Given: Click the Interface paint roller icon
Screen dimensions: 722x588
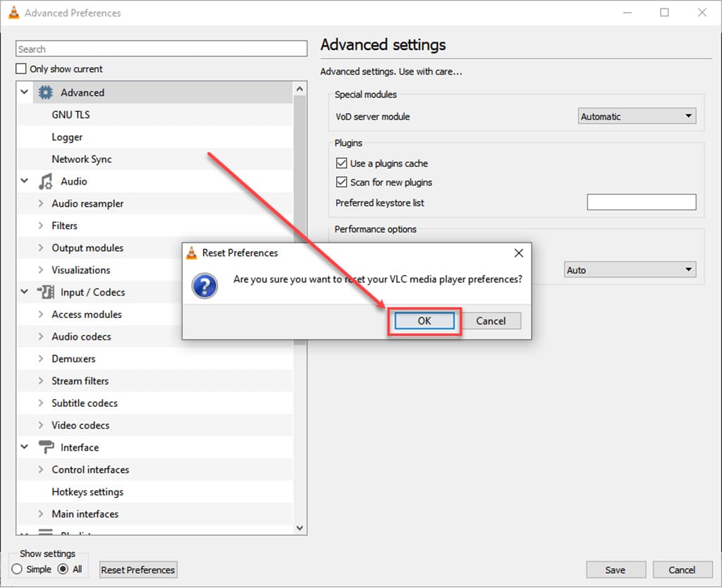Looking at the screenshot, I should pos(46,447).
